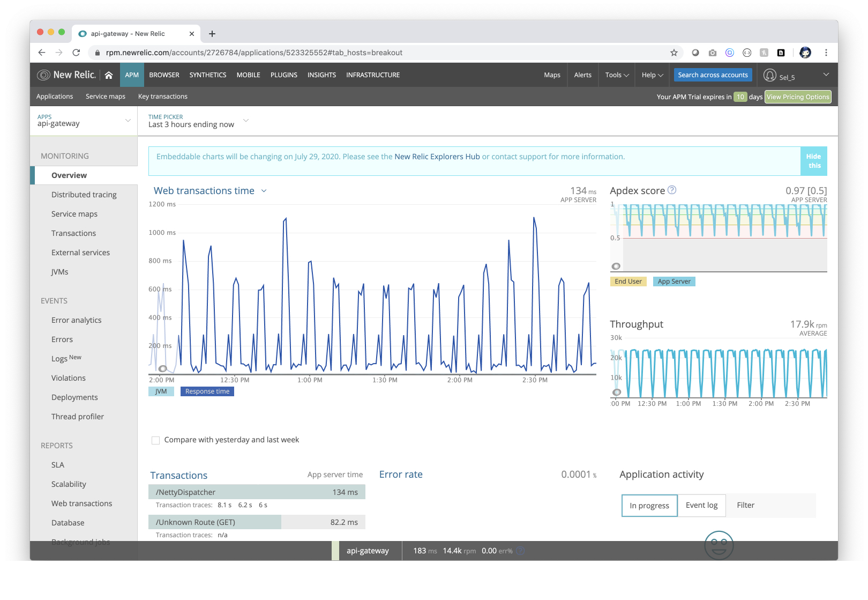The image size is (868, 600).
Task: Click the Filter activity field
Action: point(771,506)
